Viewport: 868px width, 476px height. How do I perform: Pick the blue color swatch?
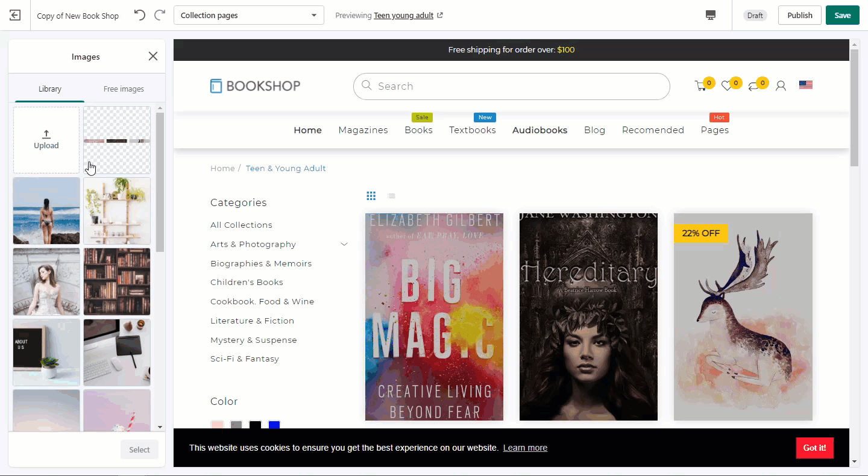pos(274,425)
